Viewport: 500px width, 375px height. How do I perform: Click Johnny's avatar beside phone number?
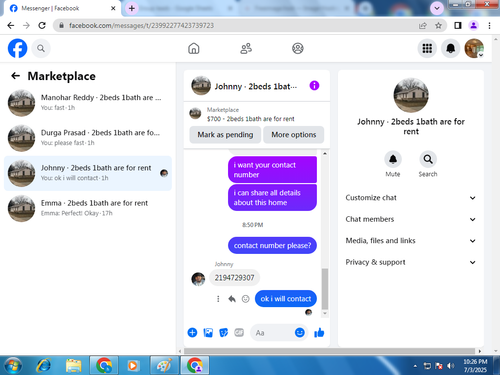coord(198,279)
